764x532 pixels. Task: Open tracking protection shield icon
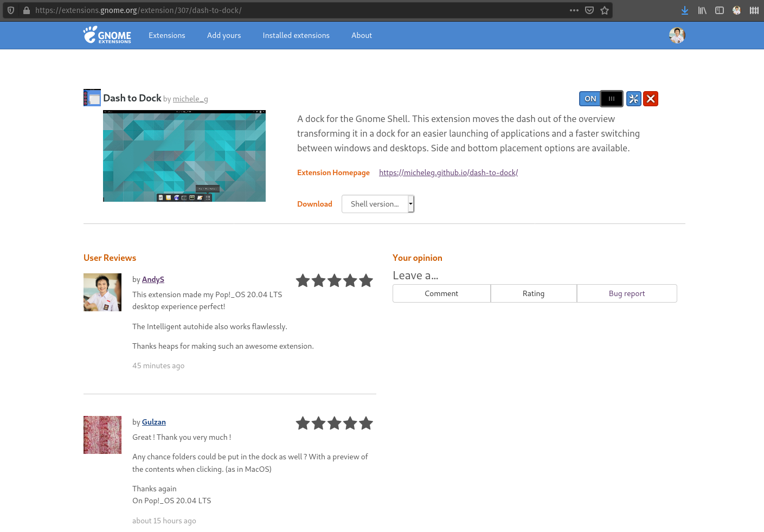coord(11,10)
